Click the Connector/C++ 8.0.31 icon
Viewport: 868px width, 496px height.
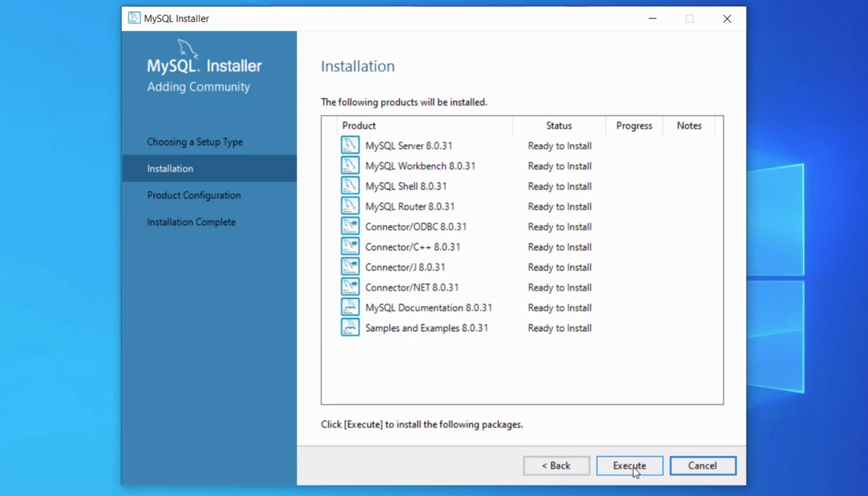pos(350,247)
